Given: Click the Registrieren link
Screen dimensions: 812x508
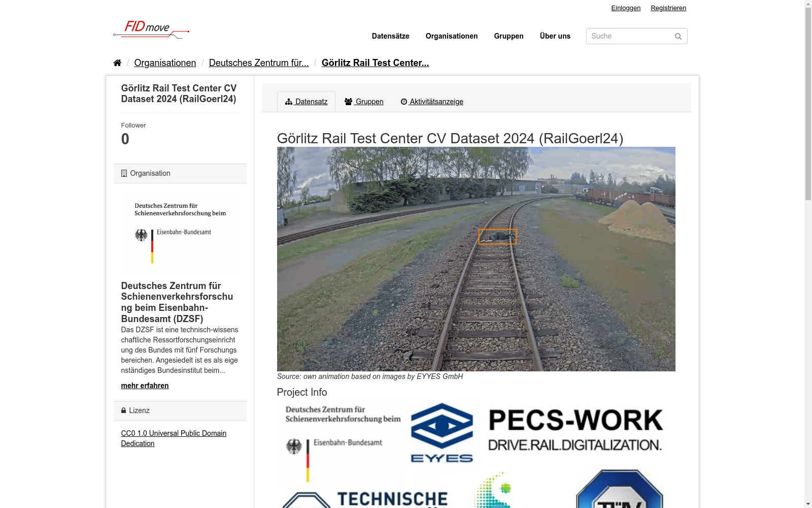Looking at the screenshot, I should click(x=668, y=8).
